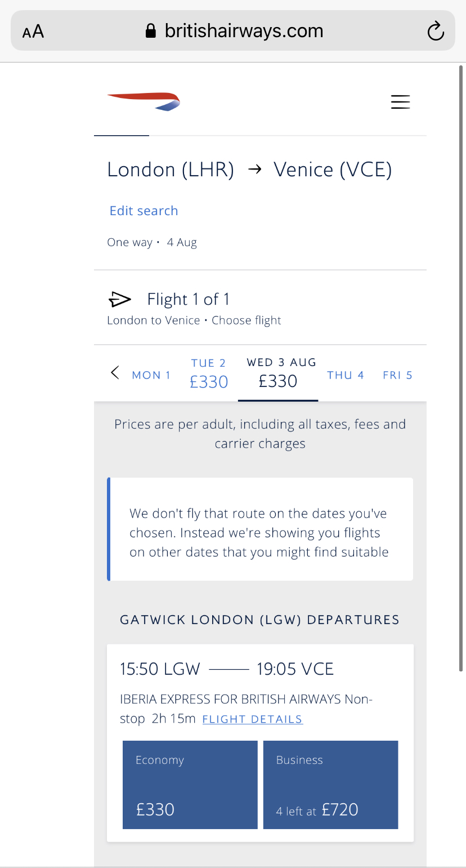This screenshot has height=868, width=466.
Task: Open the FLIGHT DETAILS link
Action: point(252,719)
